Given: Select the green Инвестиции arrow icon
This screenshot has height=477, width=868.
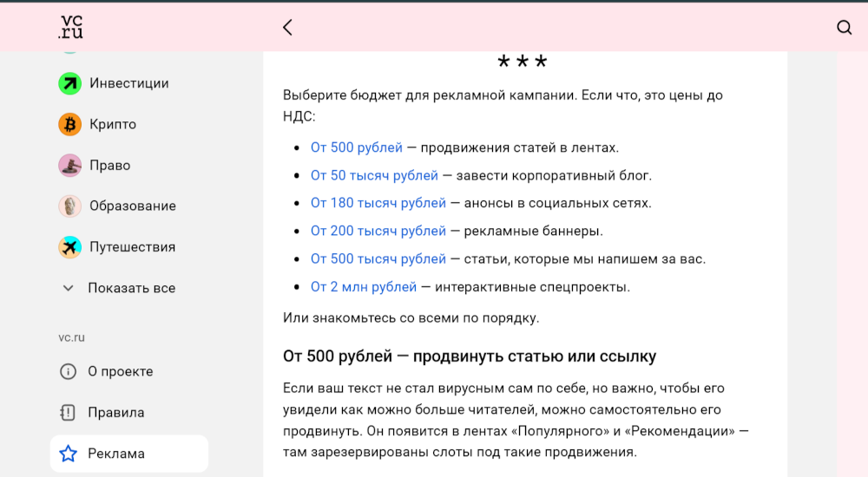Looking at the screenshot, I should coord(69,83).
